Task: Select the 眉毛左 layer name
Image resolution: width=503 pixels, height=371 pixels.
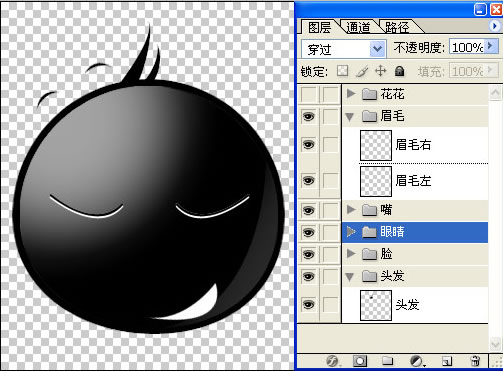Action: click(x=413, y=181)
